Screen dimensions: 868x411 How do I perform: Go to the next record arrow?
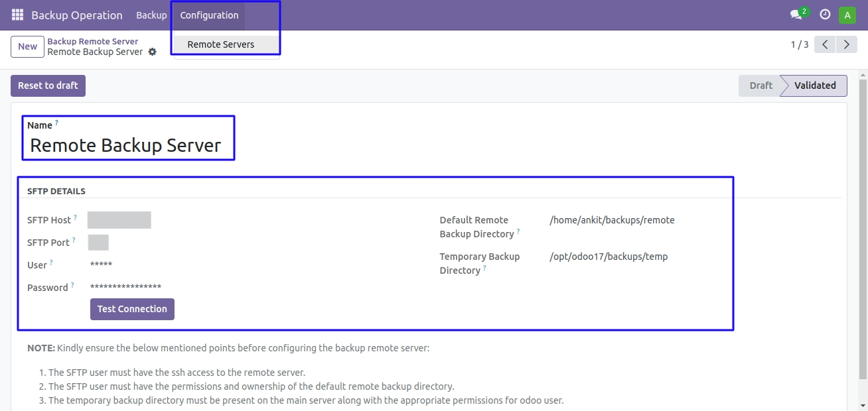coord(846,44)
